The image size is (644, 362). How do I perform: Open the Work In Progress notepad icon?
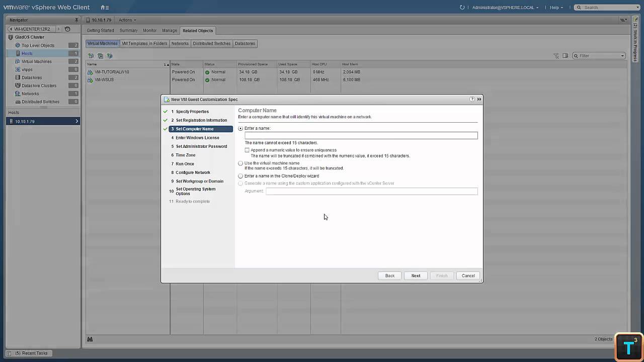(x=636, y=19)
